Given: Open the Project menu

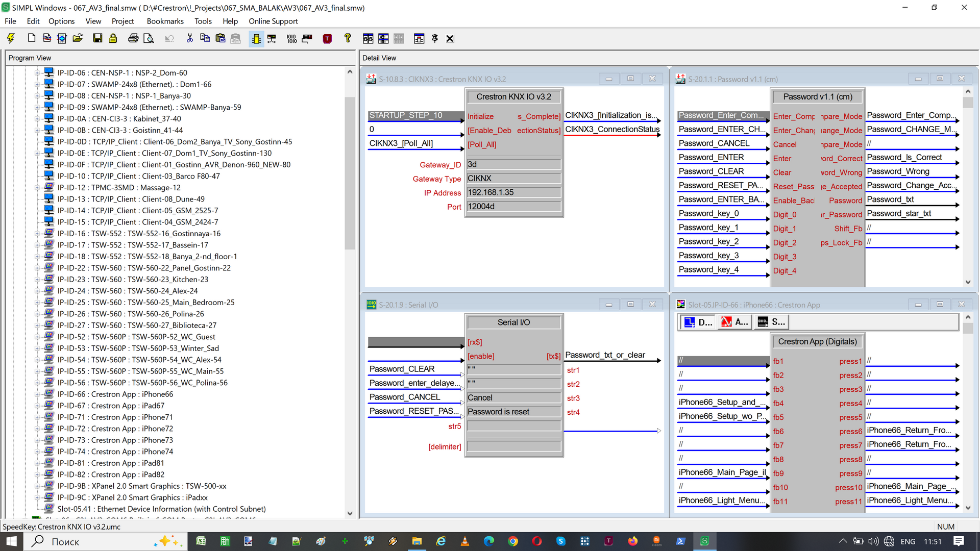Looking at the screenshot, I should (x=122, y=21).
